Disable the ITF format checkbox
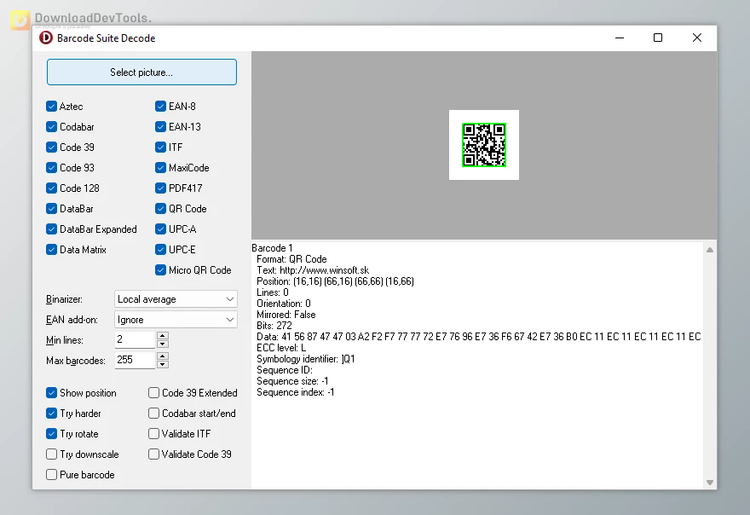The width and height of the screenshot is (750, 515). [x=161, y=147]
